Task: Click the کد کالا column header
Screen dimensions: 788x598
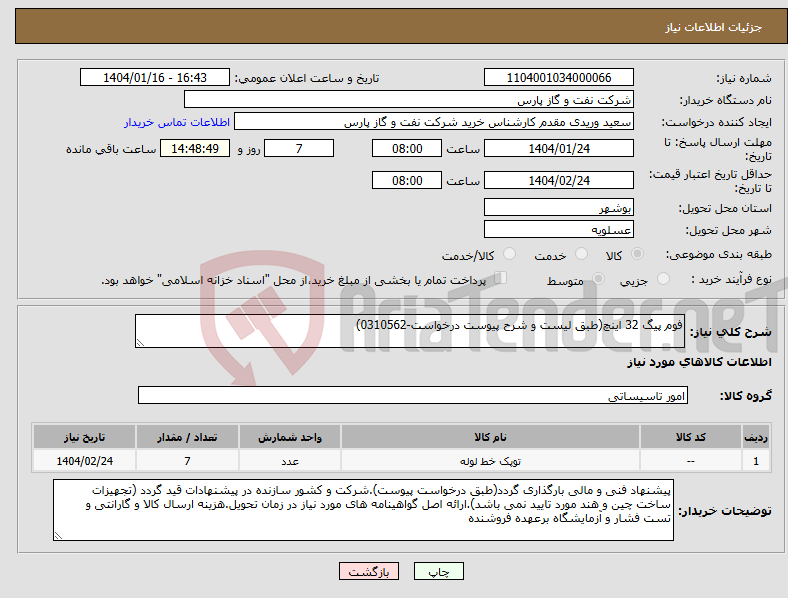Action: [x=691, y=437]
